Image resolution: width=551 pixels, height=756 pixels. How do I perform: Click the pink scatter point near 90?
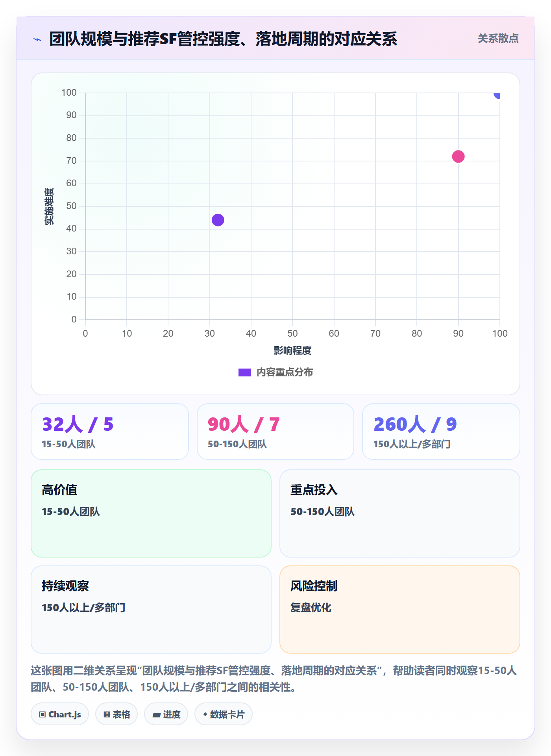(458, 157)
